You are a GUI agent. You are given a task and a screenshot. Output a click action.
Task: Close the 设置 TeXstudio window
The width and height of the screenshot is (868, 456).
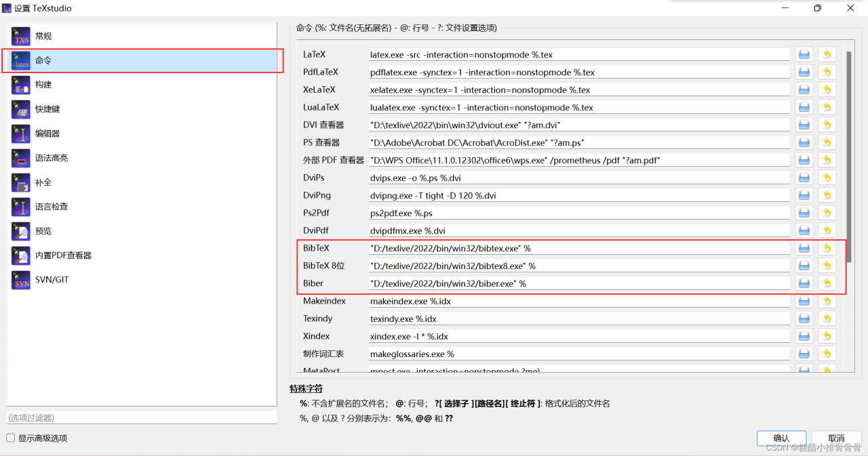850,8
